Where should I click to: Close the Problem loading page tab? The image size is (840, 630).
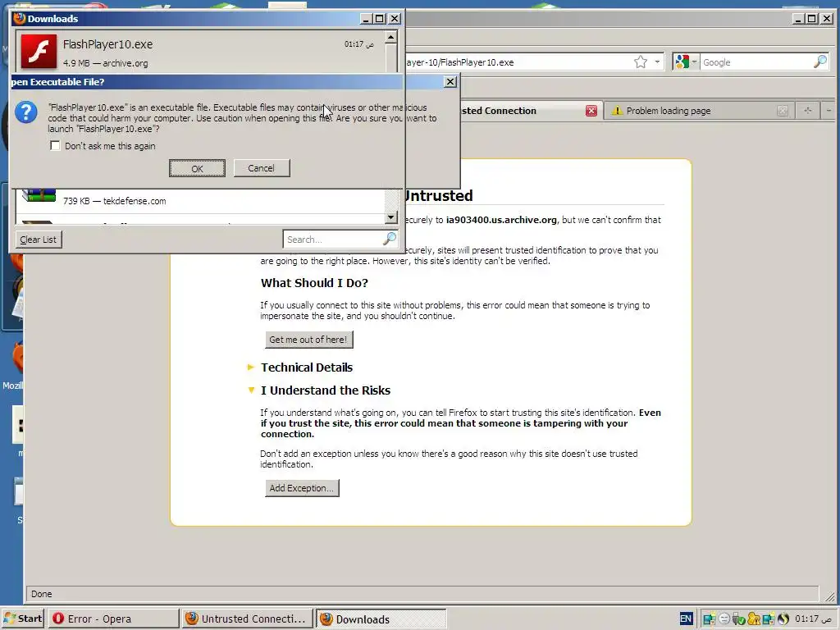click(782, 111)
